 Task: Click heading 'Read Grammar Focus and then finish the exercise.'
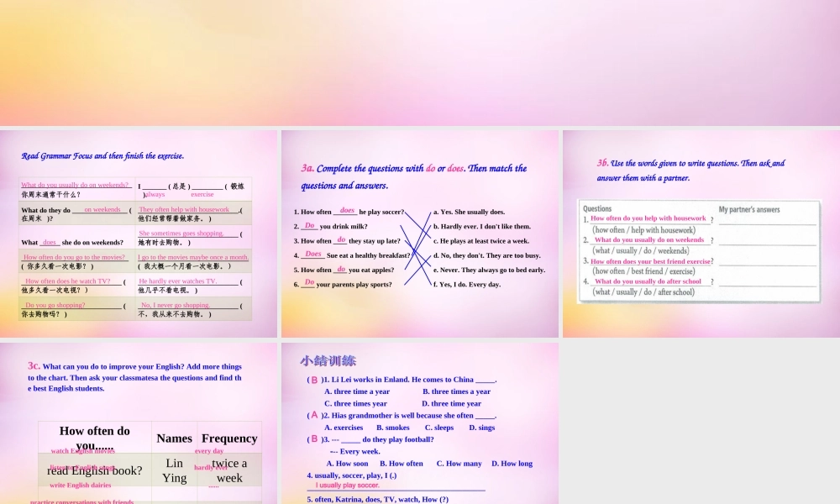point(102,156)
